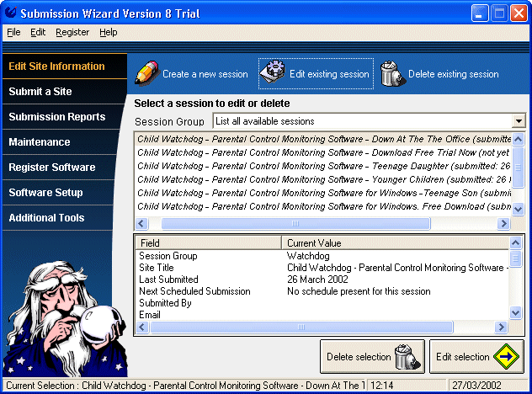Click the Create a new session label

[x=205, y=74]
